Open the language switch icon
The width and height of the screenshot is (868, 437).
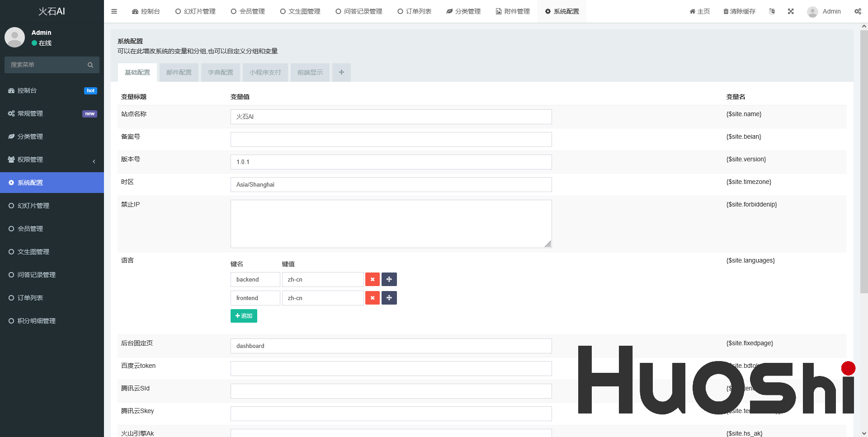(x=772, y=11)
